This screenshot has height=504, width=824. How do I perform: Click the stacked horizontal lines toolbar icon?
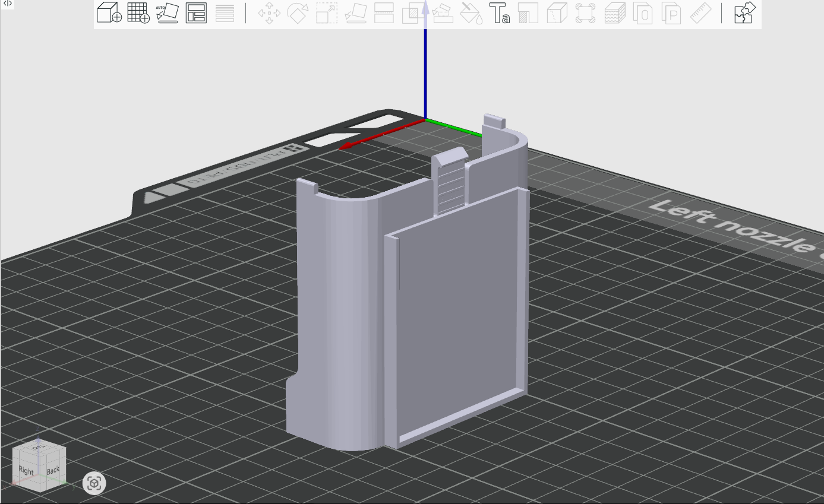(x=225, y=13)
